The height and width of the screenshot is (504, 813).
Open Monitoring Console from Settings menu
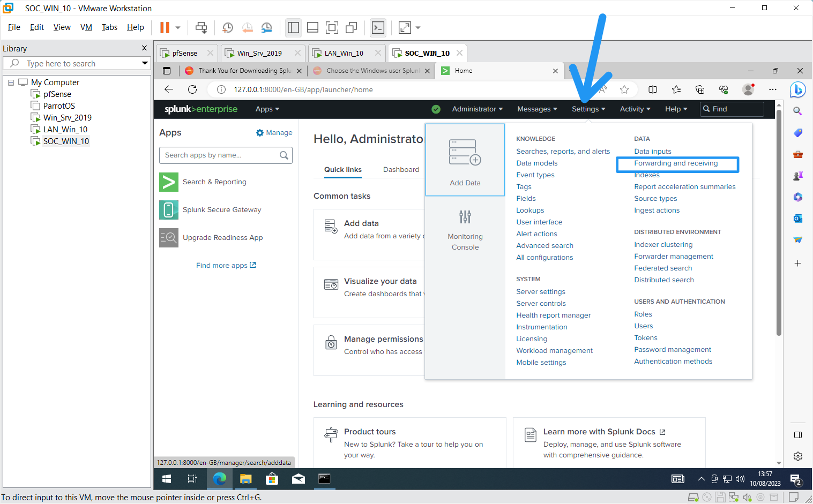pos(465,230)
